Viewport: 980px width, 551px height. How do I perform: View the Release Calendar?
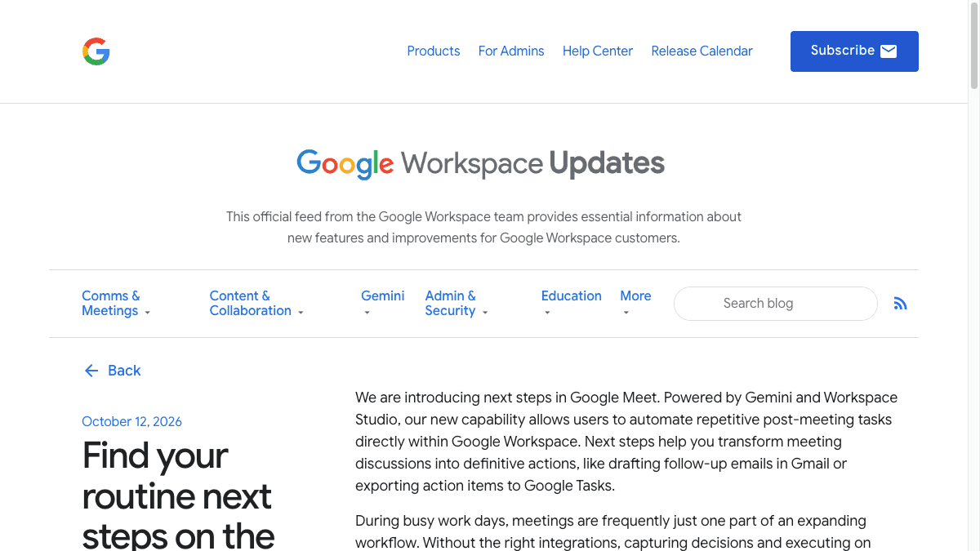pos(702,51)
